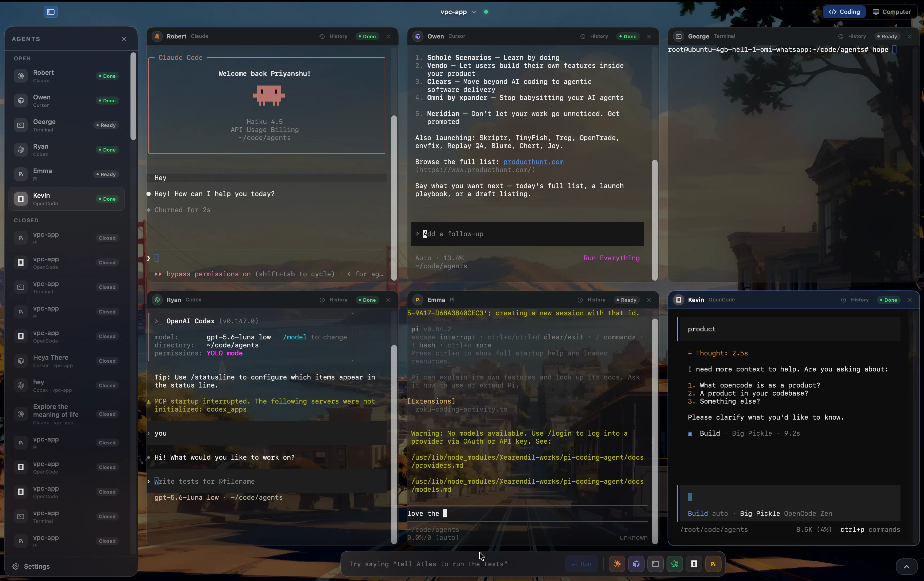The image size is (924, 581).
Task: Click the scrollbar in Robert's pane
Action: (x=394, y=198)
